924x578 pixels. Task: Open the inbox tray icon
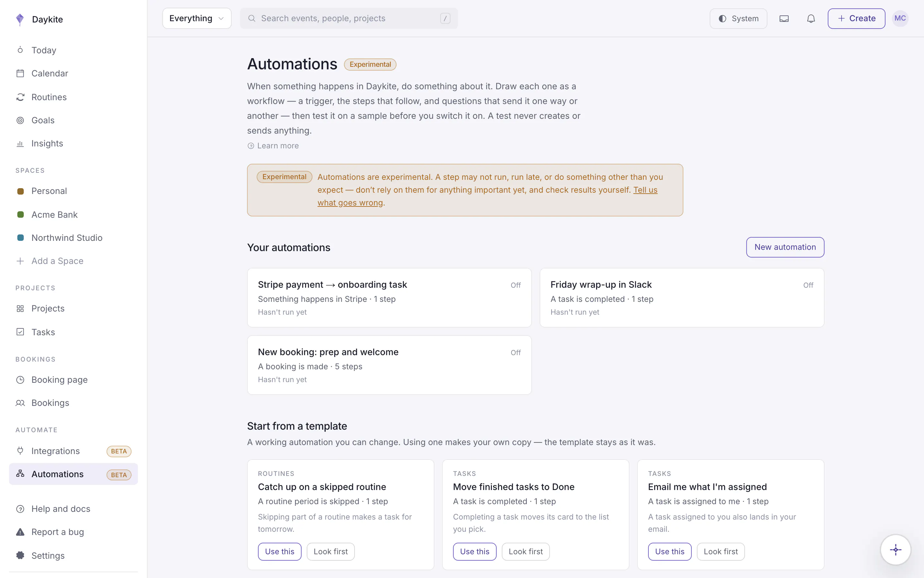784,18
